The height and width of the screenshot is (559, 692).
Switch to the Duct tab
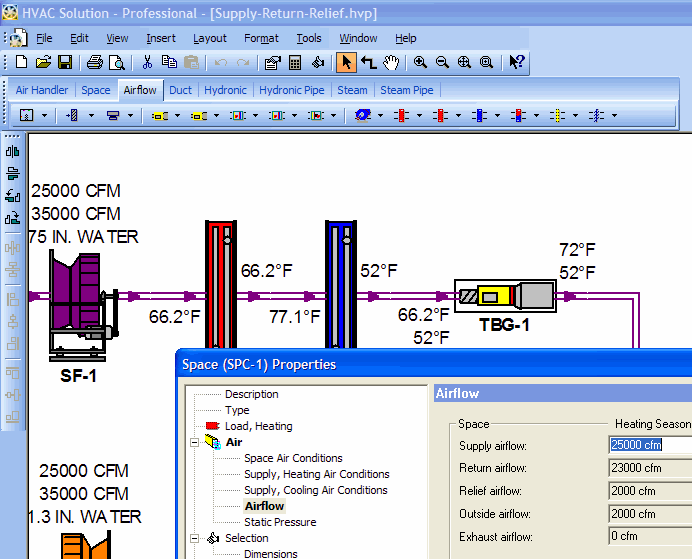coord(181,90)
